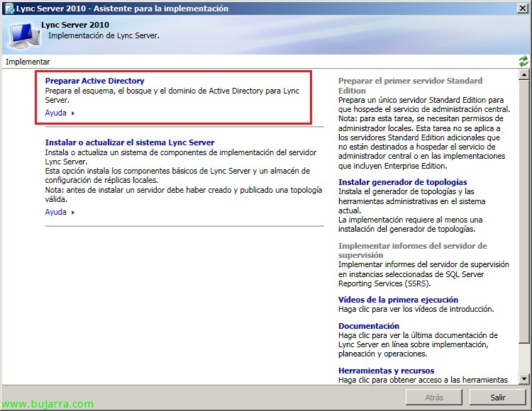Image resolution: width=532 pixels, height=411 pixels.
Task: Click the scrollbar down arrow
Action: pos(524,379)
